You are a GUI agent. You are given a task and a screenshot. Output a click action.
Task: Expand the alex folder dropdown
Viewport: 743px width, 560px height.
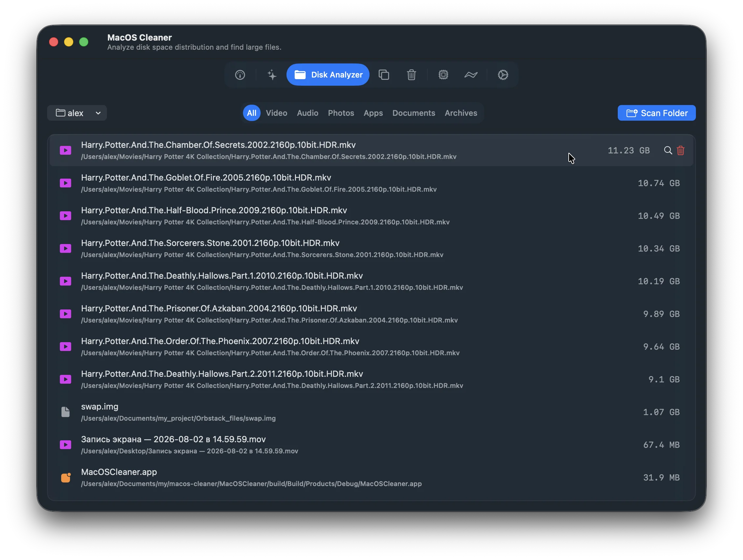[x=77, y=113]
